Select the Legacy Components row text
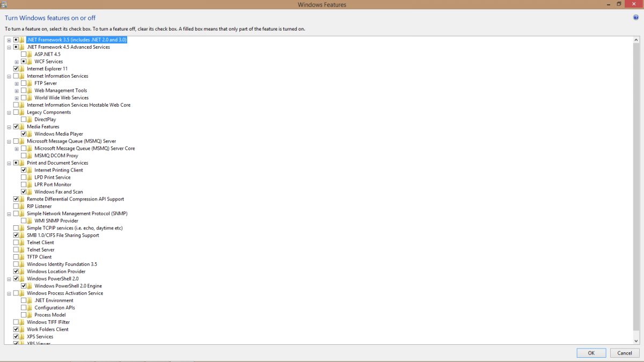The width and height of the screenshot is (644, 362). (x=49, y=113)
